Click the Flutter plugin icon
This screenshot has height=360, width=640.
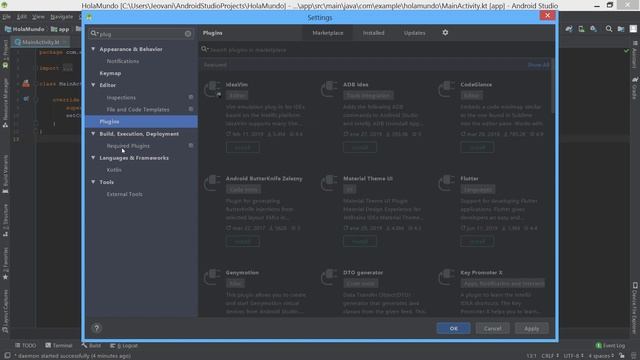tap(447, 183)
